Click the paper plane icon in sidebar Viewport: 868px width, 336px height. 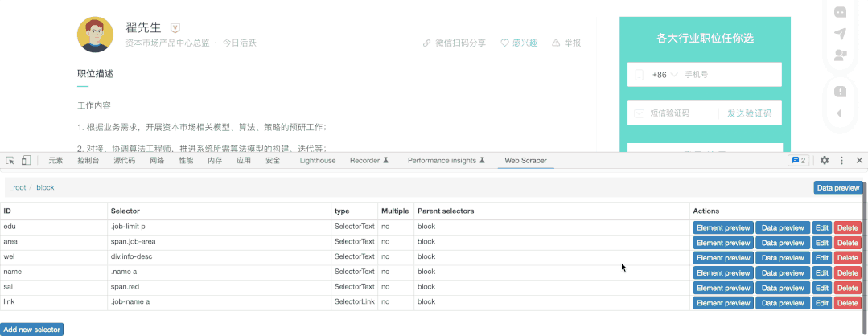pyautogui.click(x=840, y=34)
